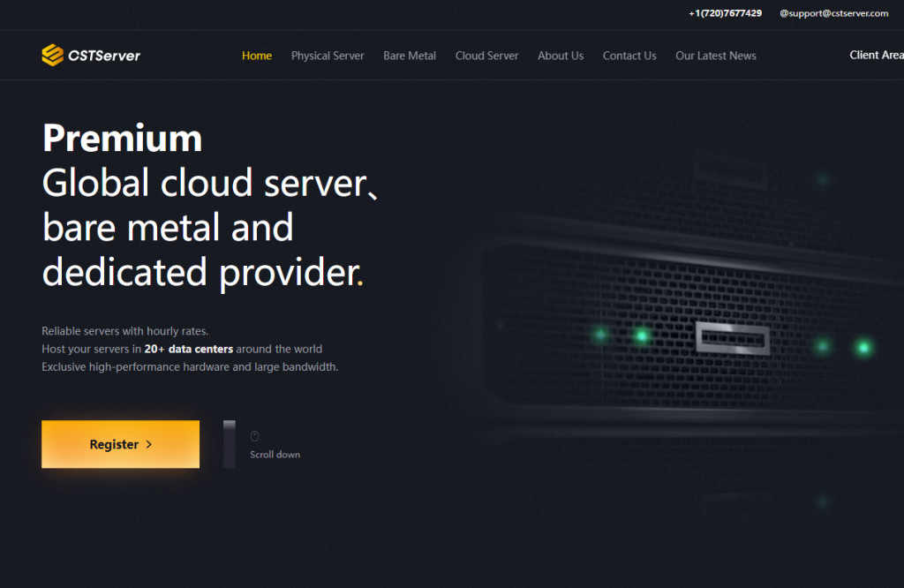Image resolution: width=904 pixels, height=588 pixels.
Task: Click "Exclusive high-performance hardware" line
Action: (x=190, y=366)
